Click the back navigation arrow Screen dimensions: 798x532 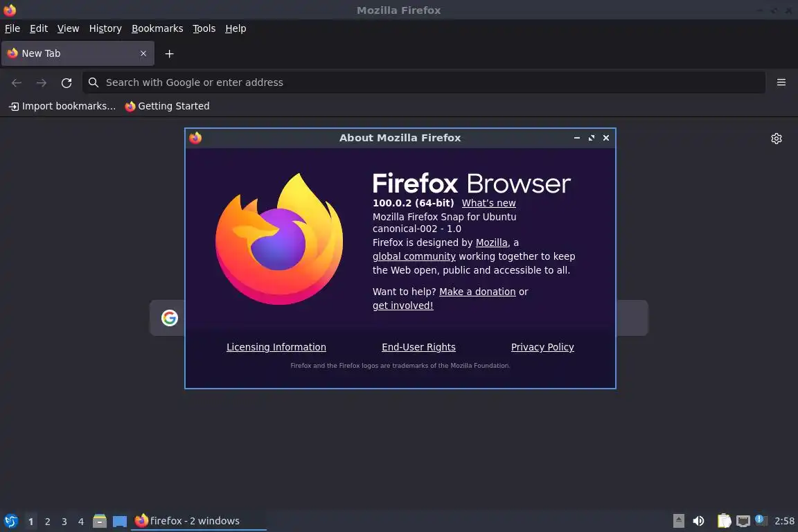(17, 82)
